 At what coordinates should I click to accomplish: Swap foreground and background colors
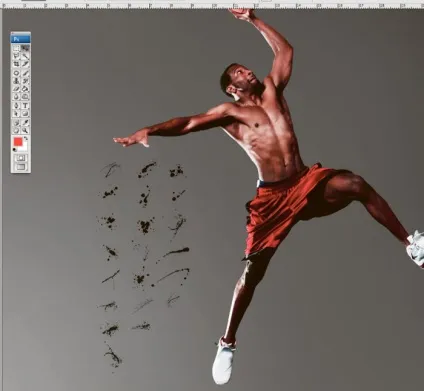pyautogui.click(x=26, y=138)
